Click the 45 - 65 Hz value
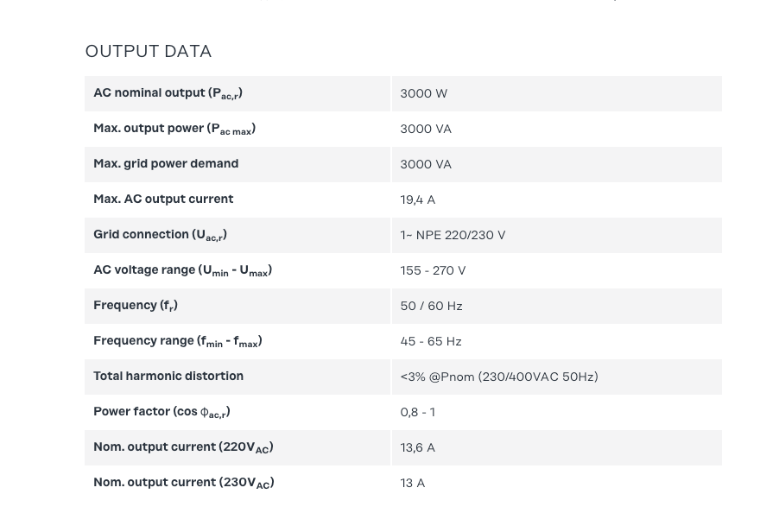This screenshot has width=760, height=532. click(430, 342)
